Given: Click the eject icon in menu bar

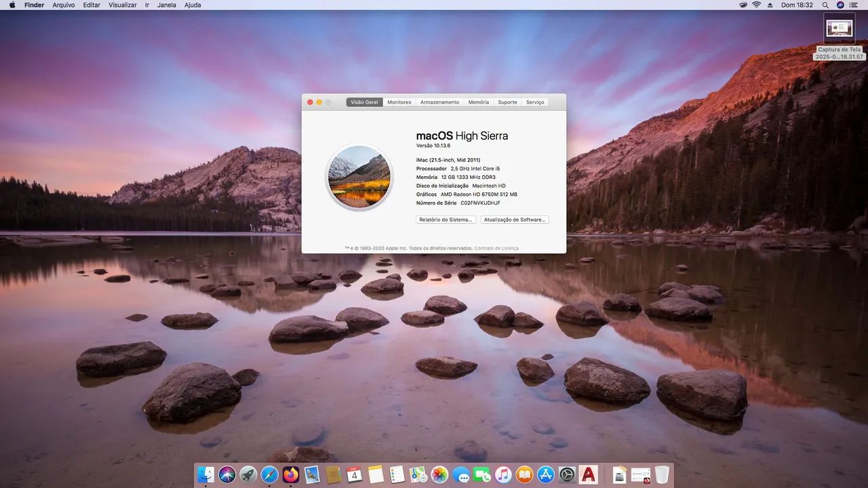Looking at the screenshot, I should click(770, 5).
